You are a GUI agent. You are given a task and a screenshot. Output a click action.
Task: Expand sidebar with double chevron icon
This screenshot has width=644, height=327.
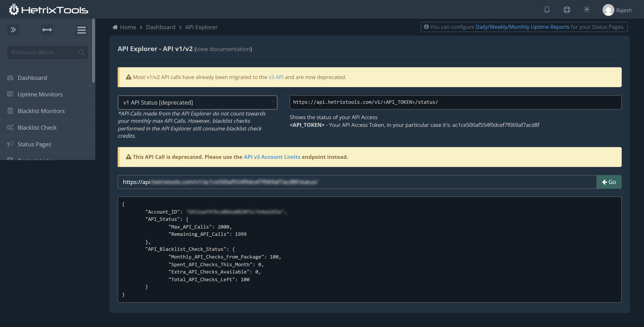coord(13,30)
